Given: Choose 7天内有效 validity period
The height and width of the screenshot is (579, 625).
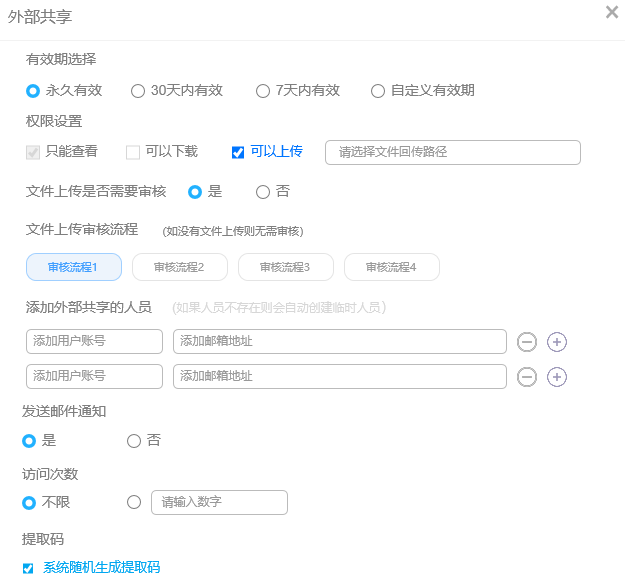Looking at the screenshot, I should point(263,91).
